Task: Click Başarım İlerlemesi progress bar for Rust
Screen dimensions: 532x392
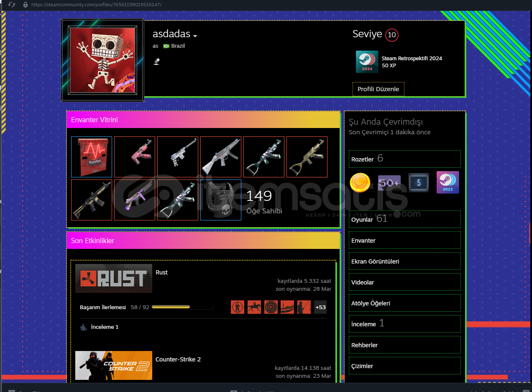Action: pos(182,307)
